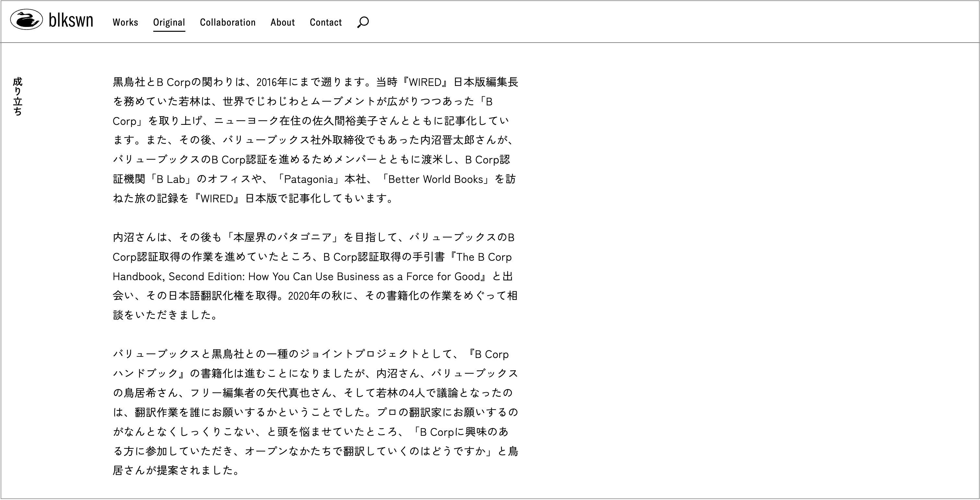This screenshot has height=500, width=980.
Task: Click the black swan logo icon
Action: (x=26, y=20)
